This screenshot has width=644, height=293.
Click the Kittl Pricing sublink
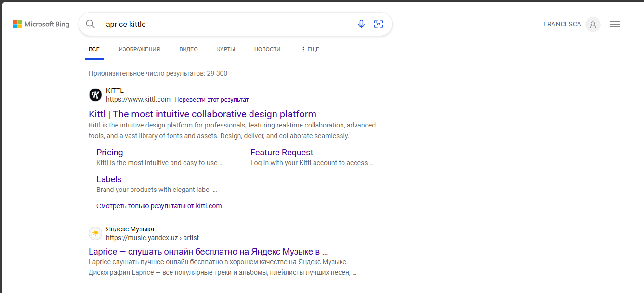(x=110, y=153)
